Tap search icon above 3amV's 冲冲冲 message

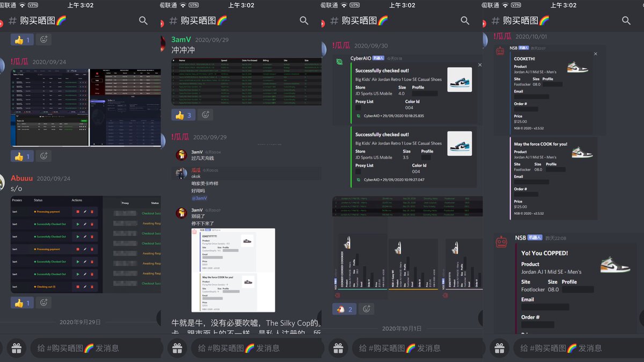(304, 20)
